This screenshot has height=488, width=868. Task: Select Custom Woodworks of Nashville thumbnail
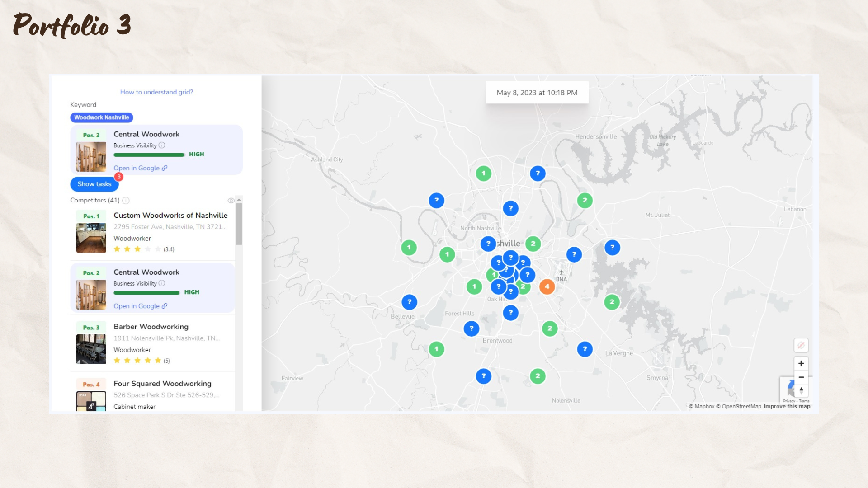pyautogui.click(x=91, y=238)
